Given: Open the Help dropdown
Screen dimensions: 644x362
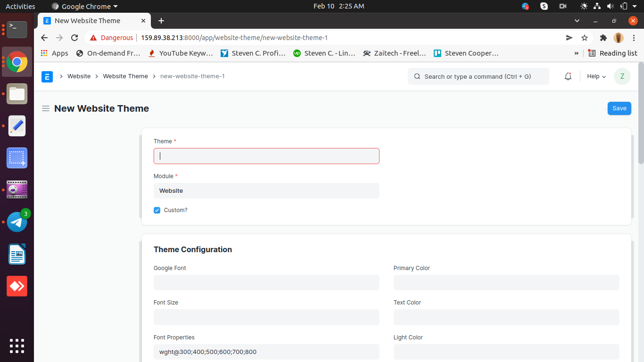Looking at the screenshot, I should 595,76.
